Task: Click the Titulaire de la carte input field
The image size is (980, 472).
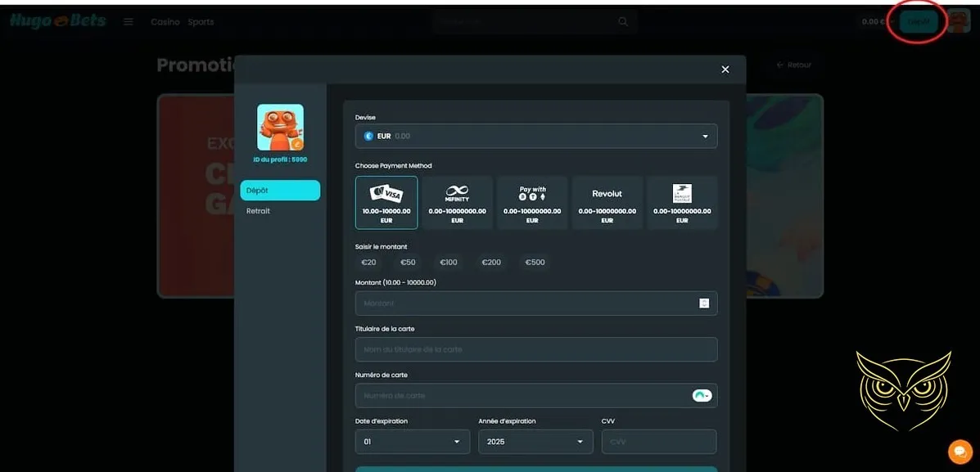Action: [535, 349]
